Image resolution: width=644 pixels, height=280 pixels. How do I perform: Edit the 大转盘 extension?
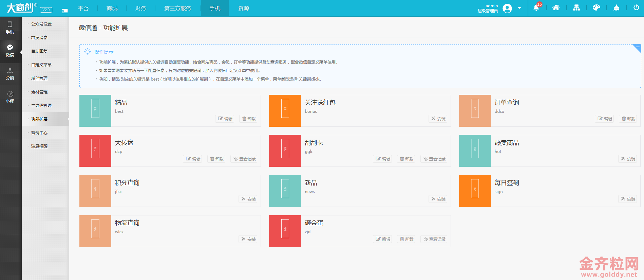[193, 159]
